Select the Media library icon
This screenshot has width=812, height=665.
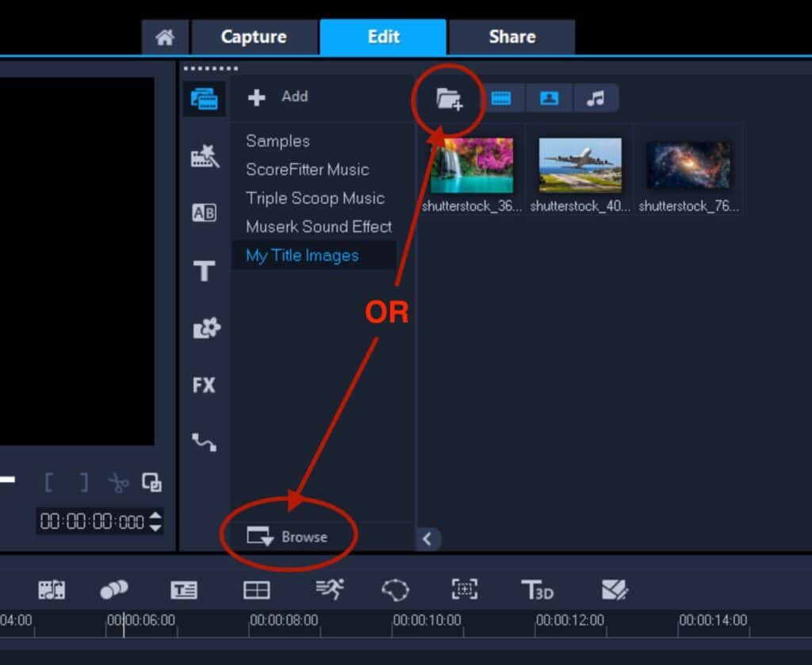[x=205, y=100]
